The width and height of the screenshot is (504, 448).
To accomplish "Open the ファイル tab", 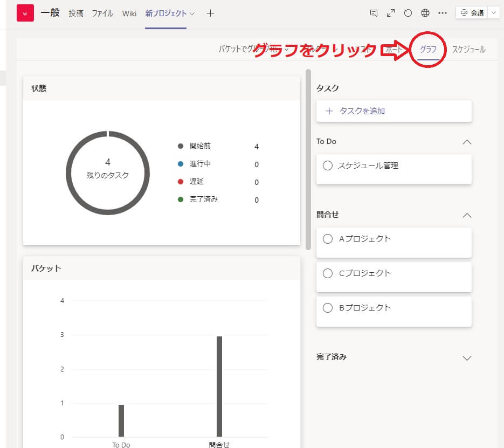I will tap(102, 13).
